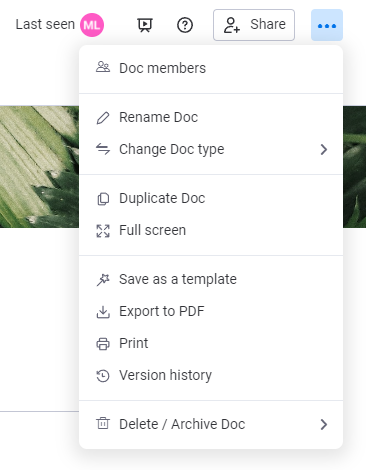
Task: Click the Last seen label
Action: (x=45, y=24)
